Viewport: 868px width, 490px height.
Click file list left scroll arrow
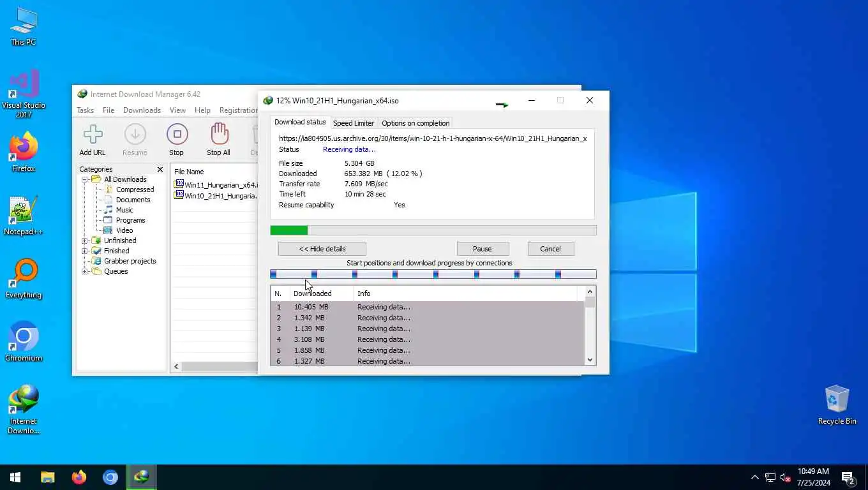coord(177,367)
